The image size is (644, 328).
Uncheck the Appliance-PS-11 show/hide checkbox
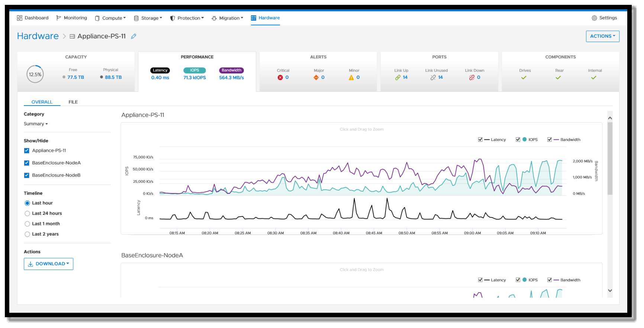[27, 151]
